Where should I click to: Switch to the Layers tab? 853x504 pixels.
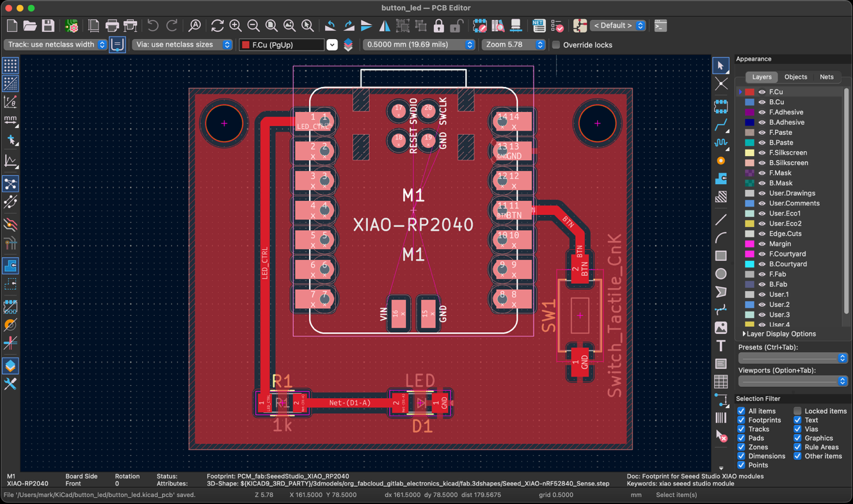(761, 77)
